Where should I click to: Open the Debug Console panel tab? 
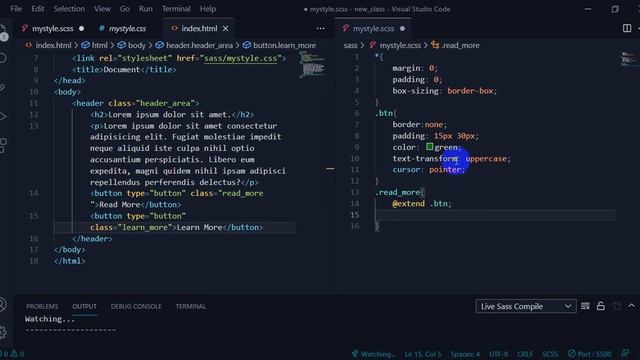click(x=136, y=306)
